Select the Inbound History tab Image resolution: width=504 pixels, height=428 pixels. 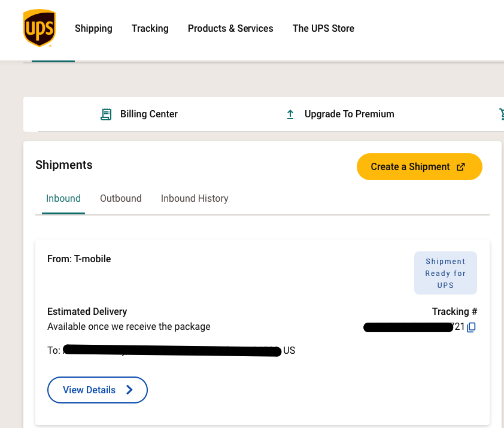coord(195,198)
